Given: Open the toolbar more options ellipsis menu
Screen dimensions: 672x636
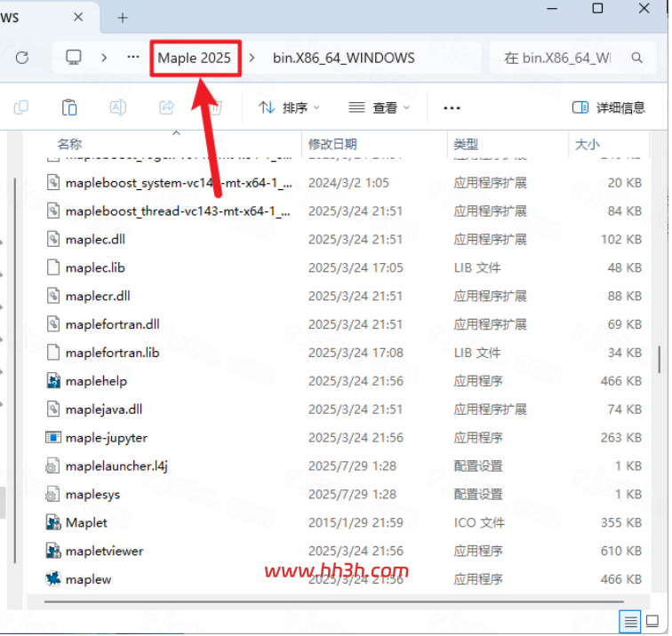Looking at the screenshot, I should click(452, 108).
